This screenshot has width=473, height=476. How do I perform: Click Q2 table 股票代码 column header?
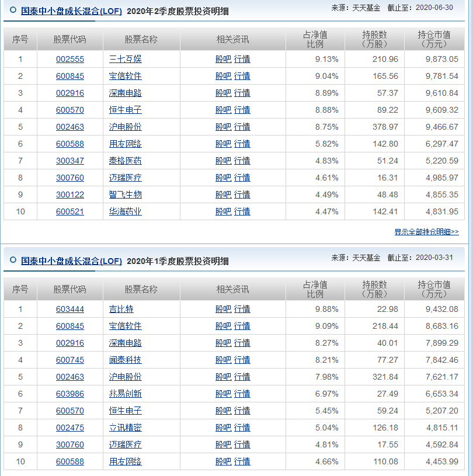(x=70, y=39)
